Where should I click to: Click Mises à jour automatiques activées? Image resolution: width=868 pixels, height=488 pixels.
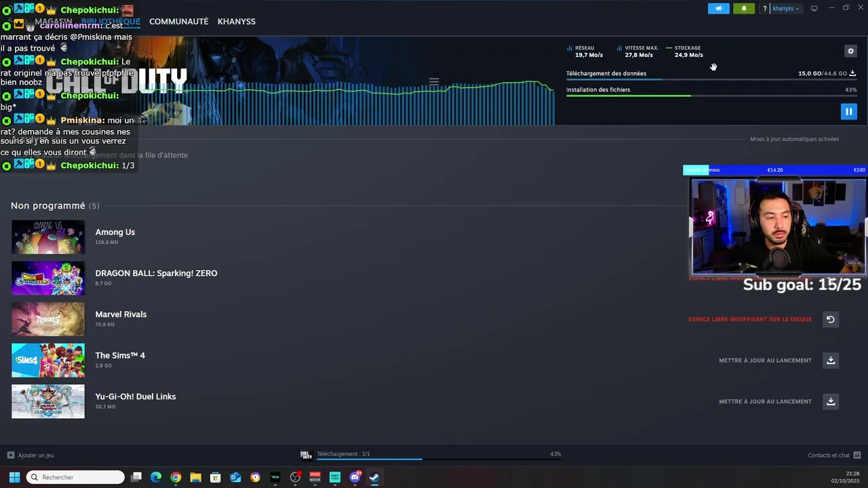(794, 139)
